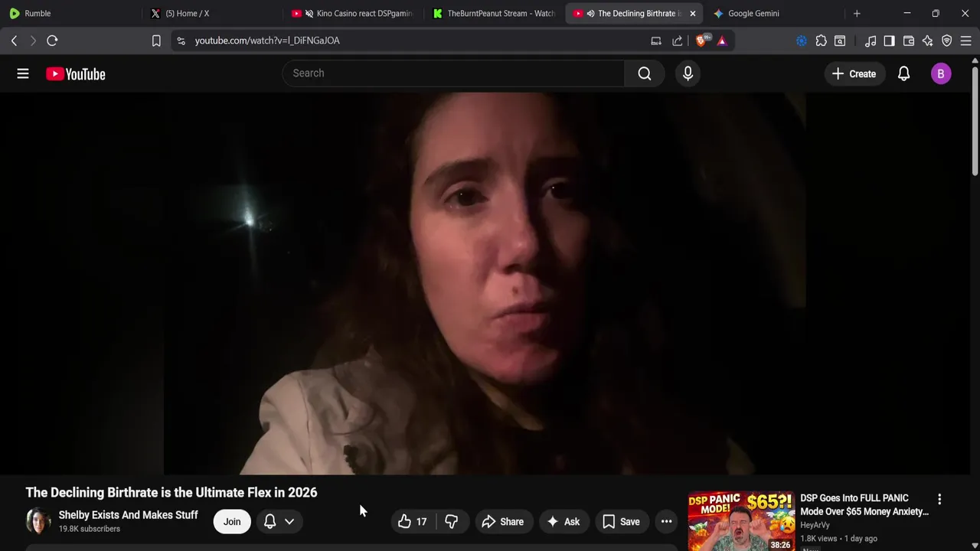Open Brave Rewards triangle icon
Viewport: 980px width, 551px height.
coord(722,41)
